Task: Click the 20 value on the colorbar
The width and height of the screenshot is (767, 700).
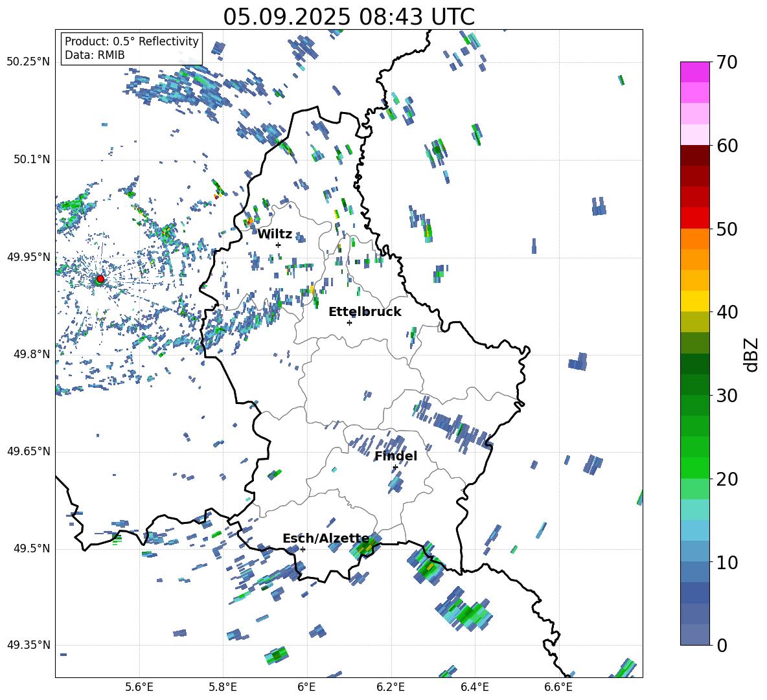Action: tap(726, 479)
